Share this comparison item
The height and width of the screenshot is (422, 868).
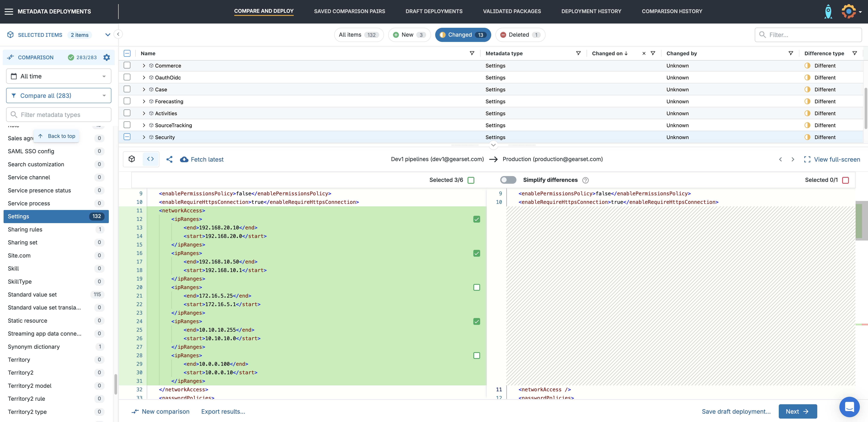click(x=169, y=159)
